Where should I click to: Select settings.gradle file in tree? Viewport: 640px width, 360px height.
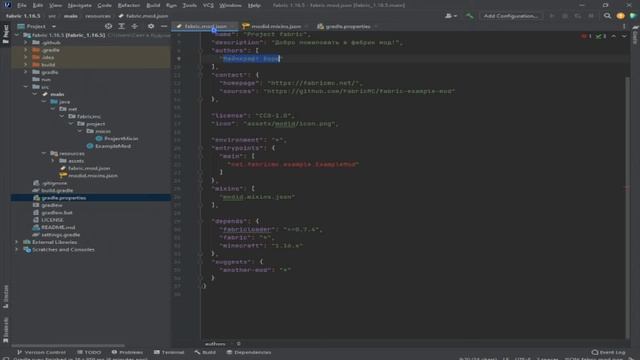pos(61,235)
